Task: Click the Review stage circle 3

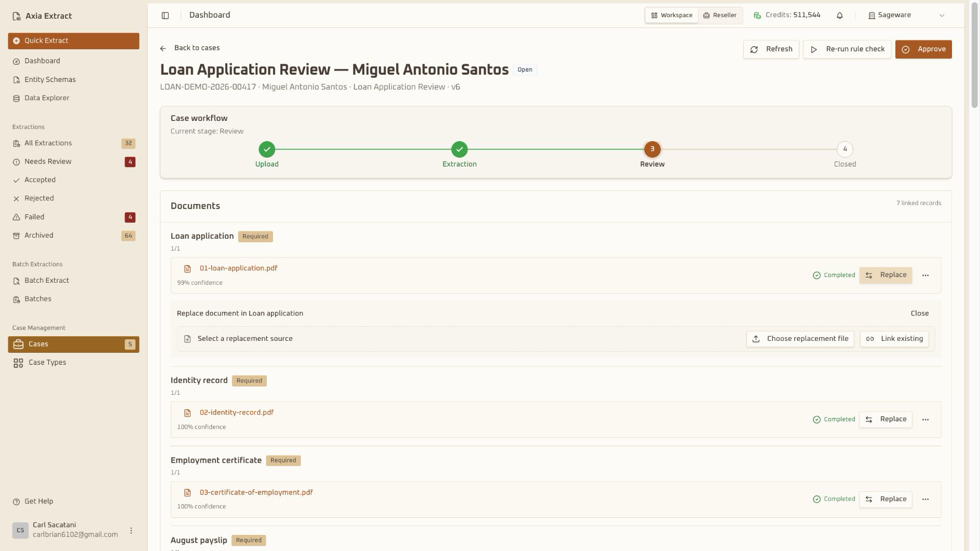Action: click(x=652, y=149)
